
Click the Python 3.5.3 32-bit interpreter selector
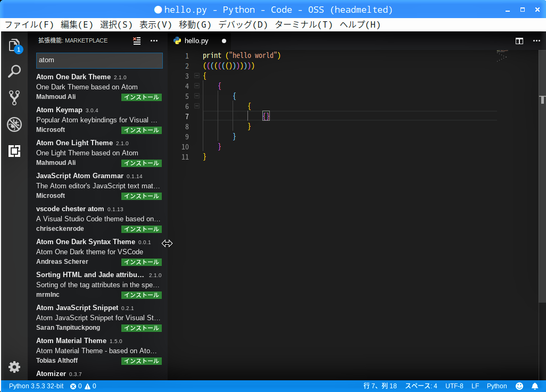click(x=36, y=386)
